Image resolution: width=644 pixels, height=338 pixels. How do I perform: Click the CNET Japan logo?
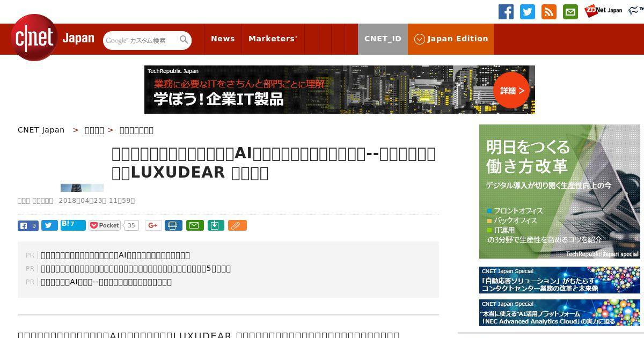click(52, 38)
